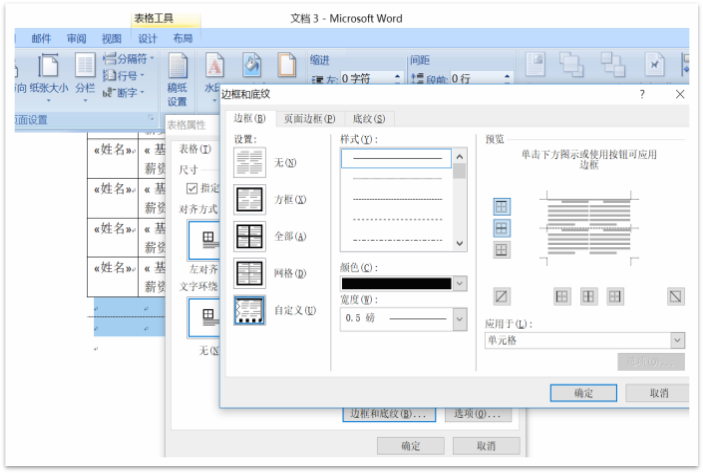Select the solid line style in list

click(x=396, y=159)
